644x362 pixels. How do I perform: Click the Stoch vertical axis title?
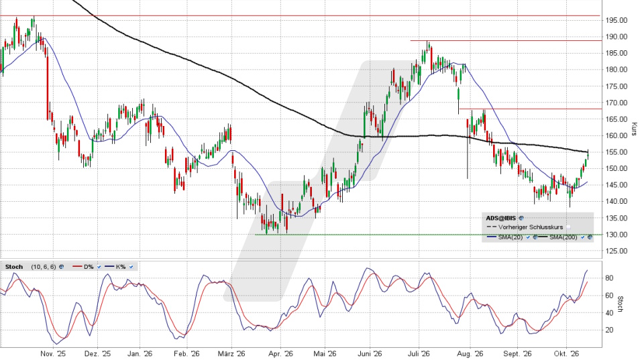point(621,304)
